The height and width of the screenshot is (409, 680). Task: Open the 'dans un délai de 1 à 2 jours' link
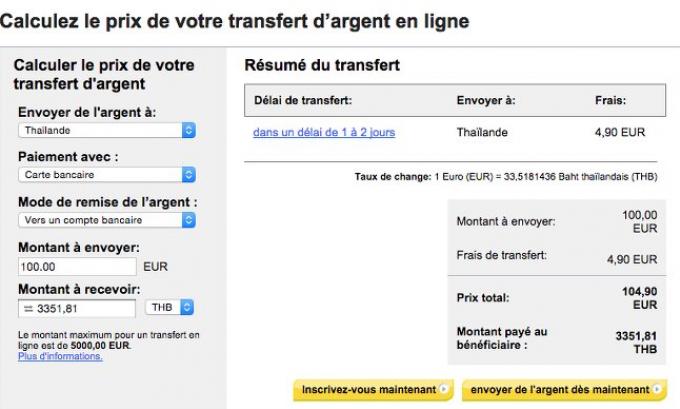pos(324,132)
